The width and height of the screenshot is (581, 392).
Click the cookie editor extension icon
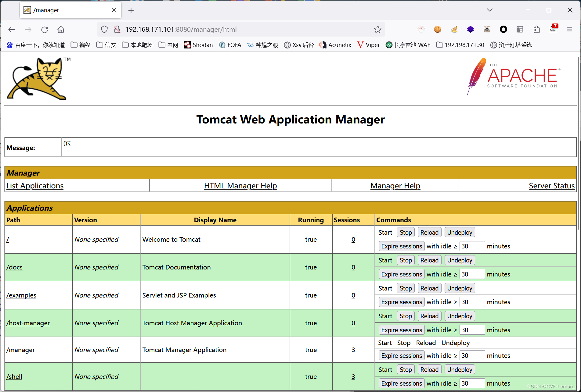438,29
